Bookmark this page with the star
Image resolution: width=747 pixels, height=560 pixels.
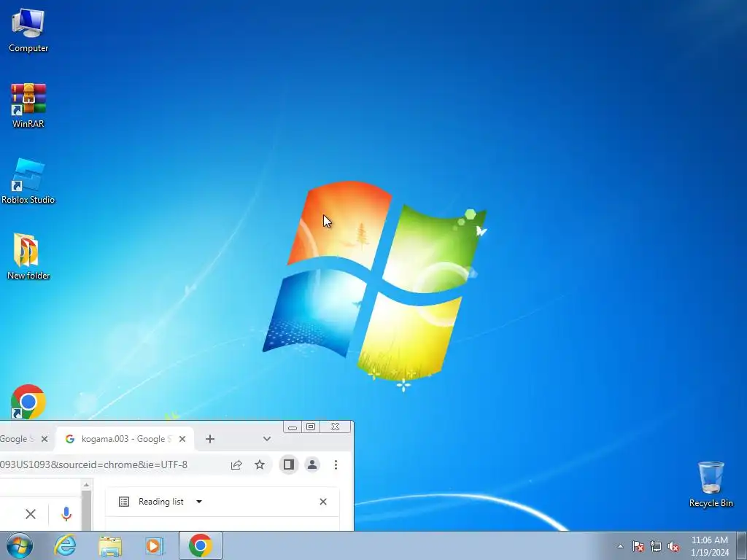point(259,464)
